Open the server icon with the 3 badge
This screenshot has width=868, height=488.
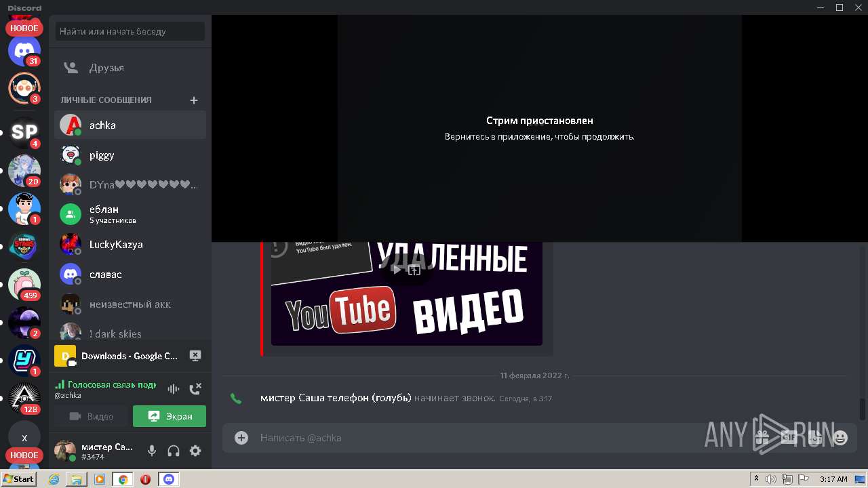click(24, 88)
